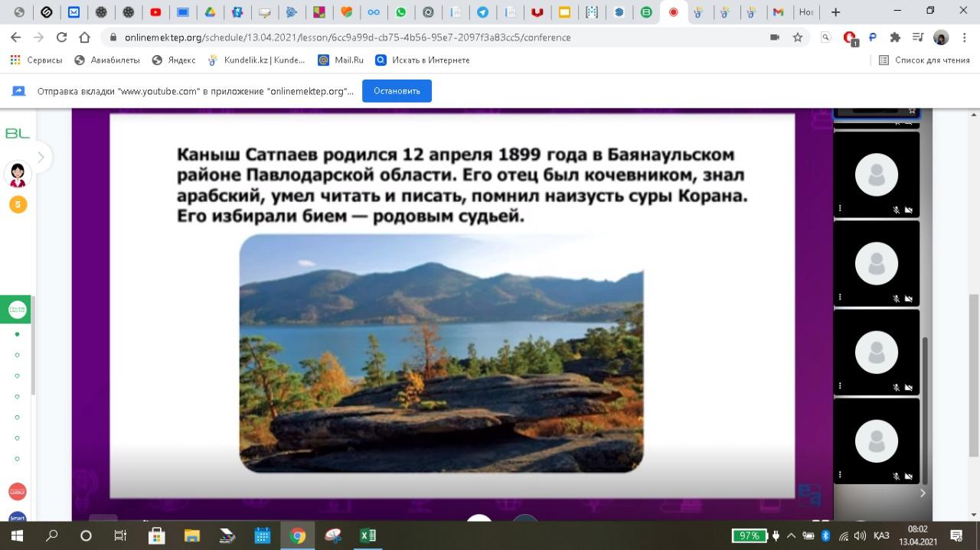Bookmark this page with the star icon
Image resolution: width=980 pixels, height=550 pixels.
tap(798, 37)
